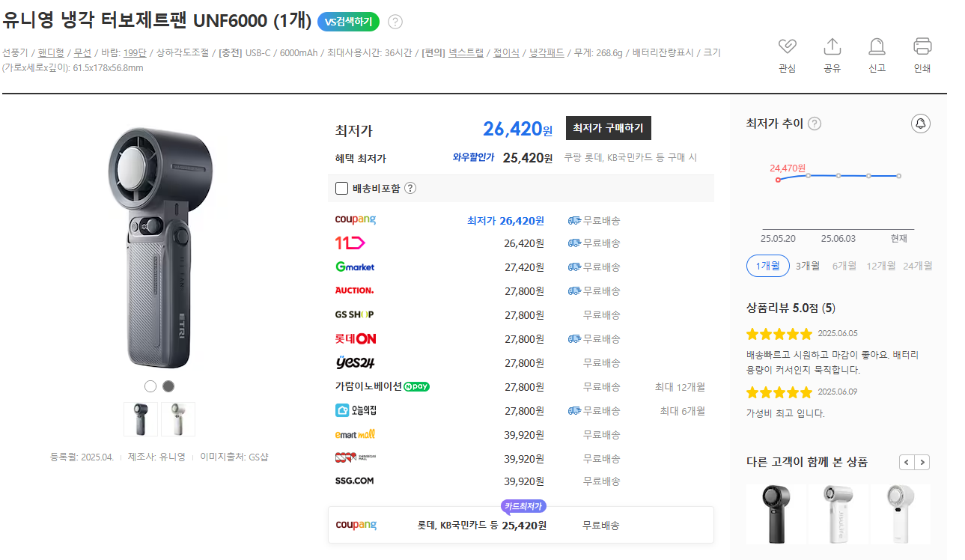The image size is (965, 560).
Task: Select the 6개월 price trend period
Action: pyautogui.click(x=844, y=266)
